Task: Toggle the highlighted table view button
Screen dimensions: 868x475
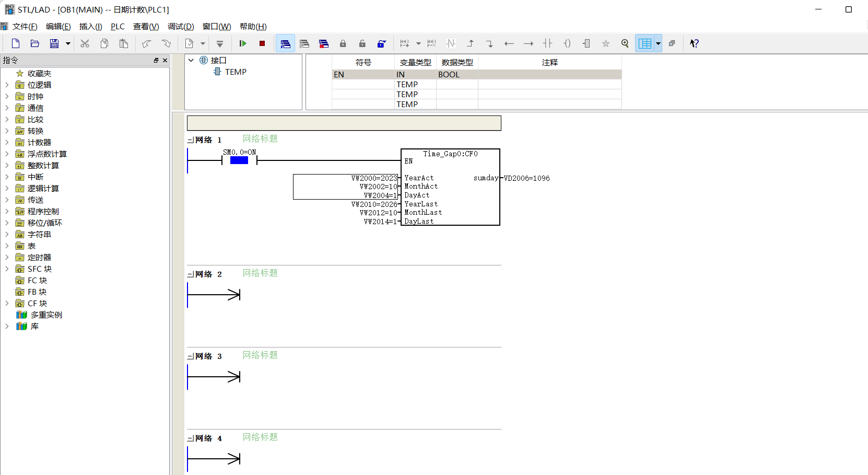Action: pyautogui.click(x=645, y=43)
